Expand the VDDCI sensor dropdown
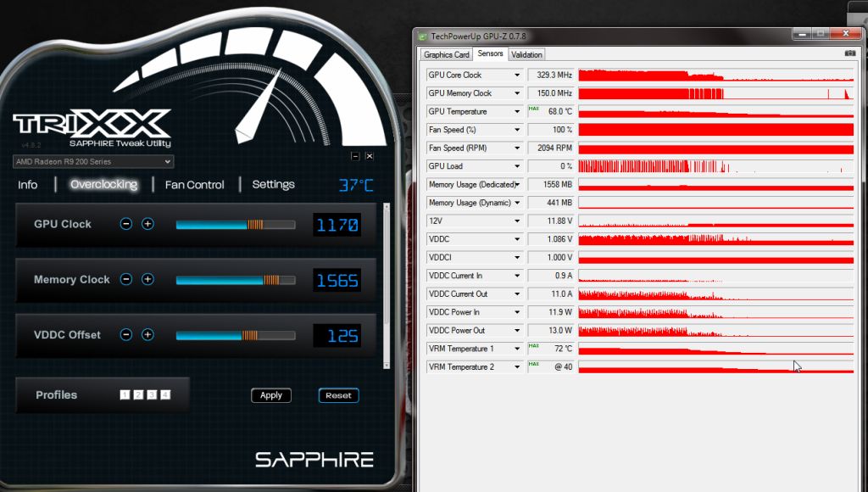The height and width of the screenshot is (492, 868). [517, 258]
